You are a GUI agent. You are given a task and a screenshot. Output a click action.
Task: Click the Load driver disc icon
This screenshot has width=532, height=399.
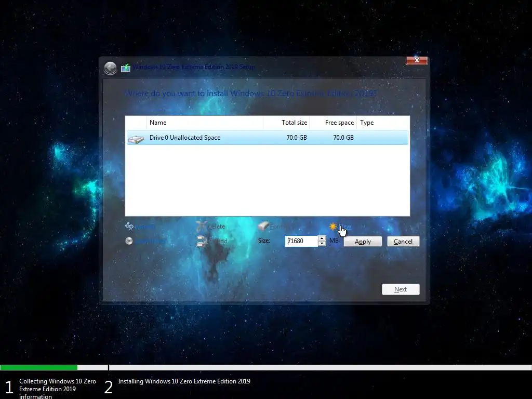click(x=129, y=241)
